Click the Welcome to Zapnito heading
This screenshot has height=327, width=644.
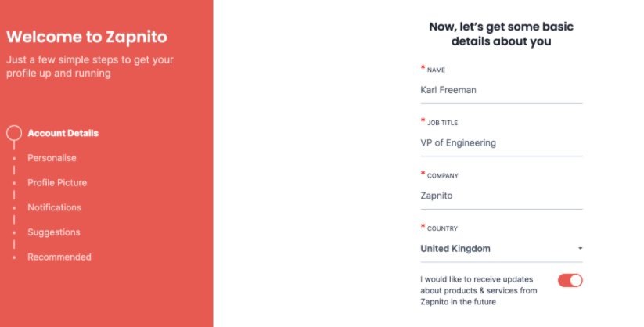click(x=86, y=37)
